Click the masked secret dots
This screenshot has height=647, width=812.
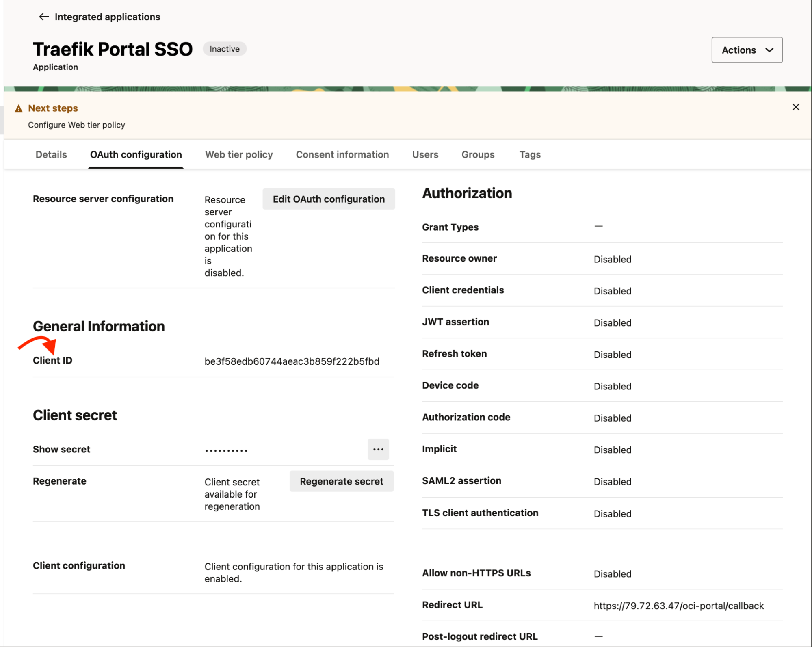(x=226, y=450)
